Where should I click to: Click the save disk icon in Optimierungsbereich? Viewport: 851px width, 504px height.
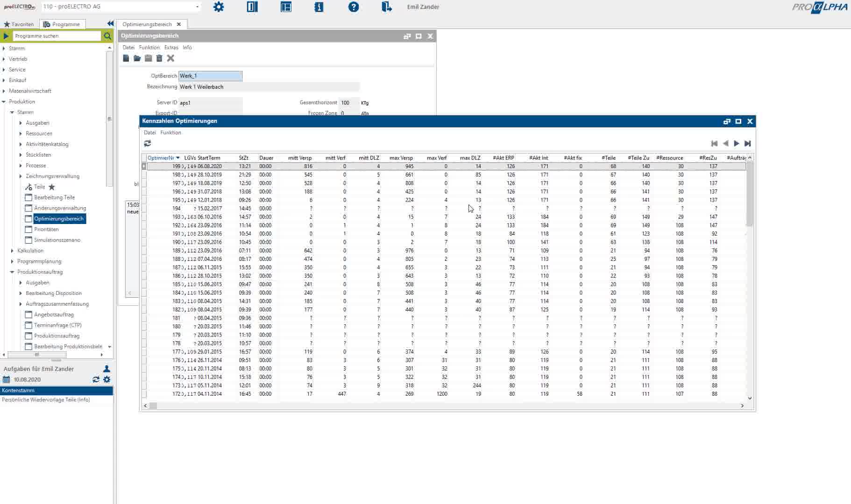[148, 58]
